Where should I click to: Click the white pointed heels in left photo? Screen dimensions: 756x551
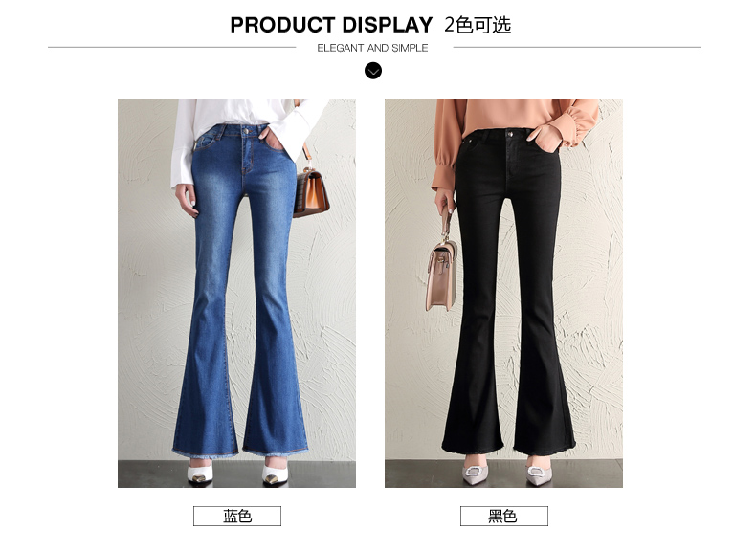pyautogui.click(x=237, y=474)
